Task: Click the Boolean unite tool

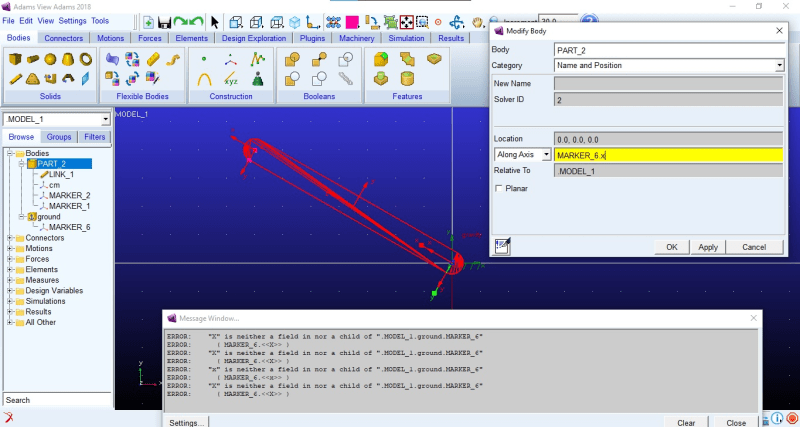Action: click(292, 60)
